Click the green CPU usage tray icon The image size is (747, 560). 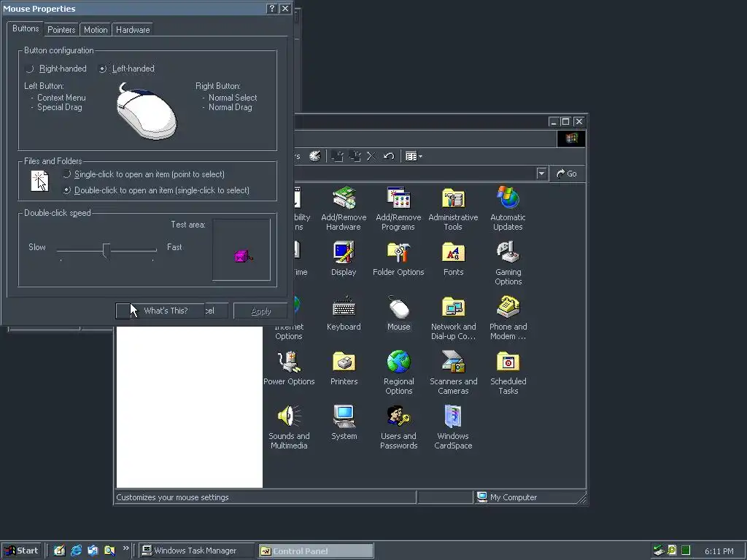686,551
